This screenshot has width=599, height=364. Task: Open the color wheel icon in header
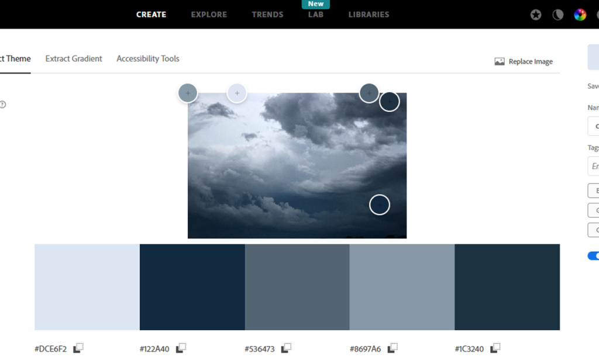tap(580, 15)
